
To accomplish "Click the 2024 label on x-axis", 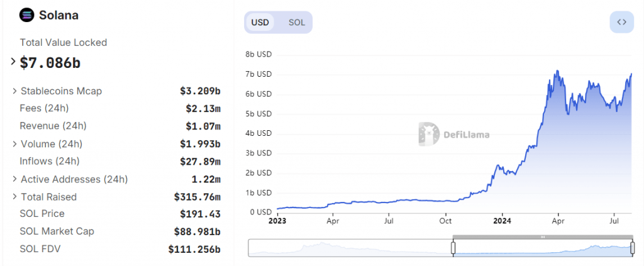I will pos(502,221).
